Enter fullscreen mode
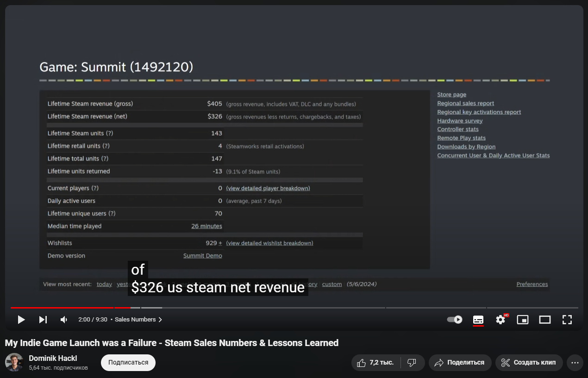The height and width of the screenshot is (378, 588). 567,320
